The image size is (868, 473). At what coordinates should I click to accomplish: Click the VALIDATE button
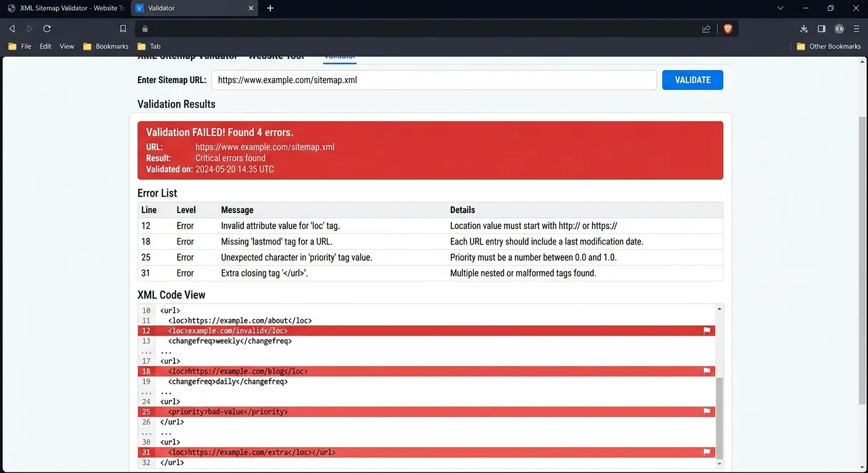[692, 80]
